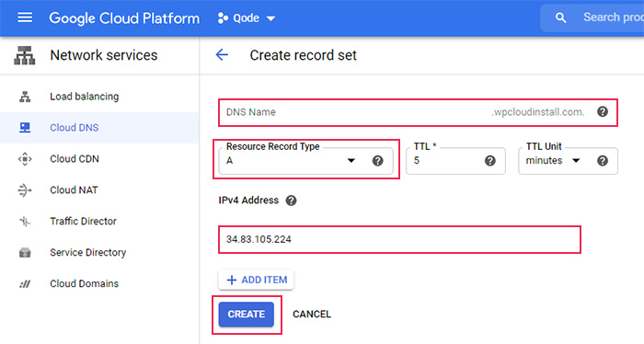
Task: Expand Resource Record Type dropdown
Action: tap(351, 161)
